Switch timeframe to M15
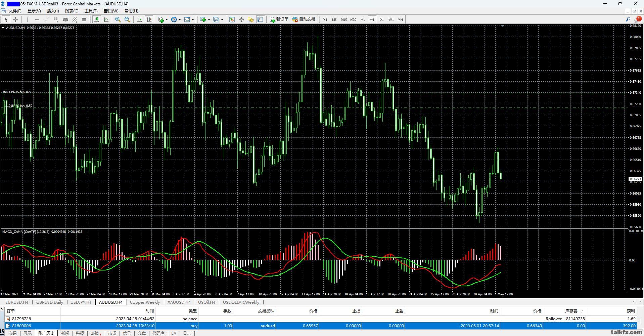This screenshot has width=644, height=336. point(344,19)
